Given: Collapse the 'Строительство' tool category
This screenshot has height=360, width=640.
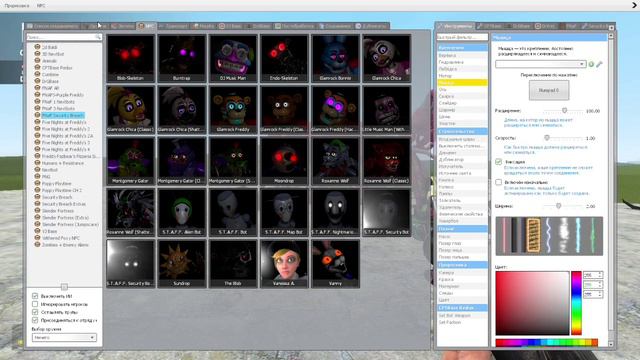Looking at the screenshot, I should point(462,131).
